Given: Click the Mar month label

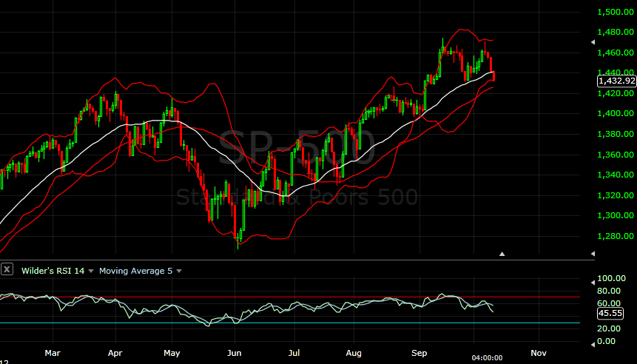Looking at the screenshot, I should point(53,353).
